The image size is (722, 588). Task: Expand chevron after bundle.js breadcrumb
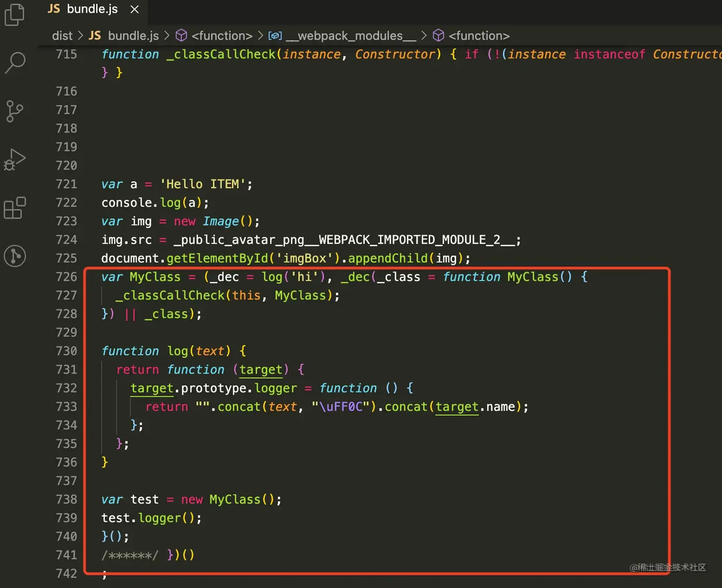pos(167,36)
